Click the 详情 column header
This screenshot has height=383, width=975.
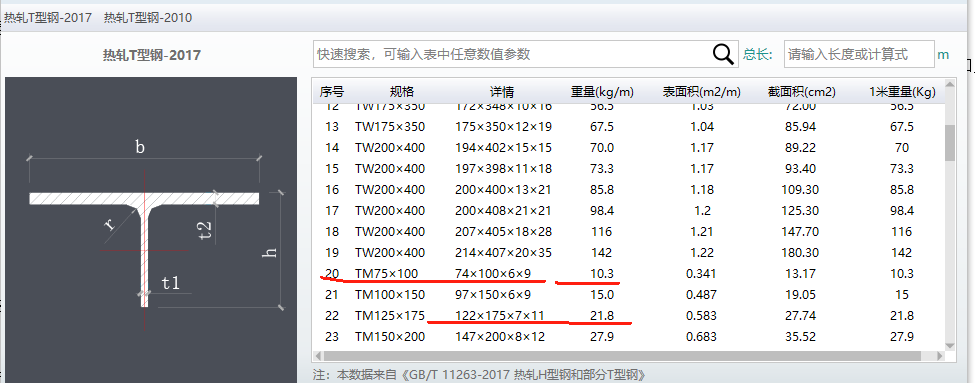click(501, 92)
